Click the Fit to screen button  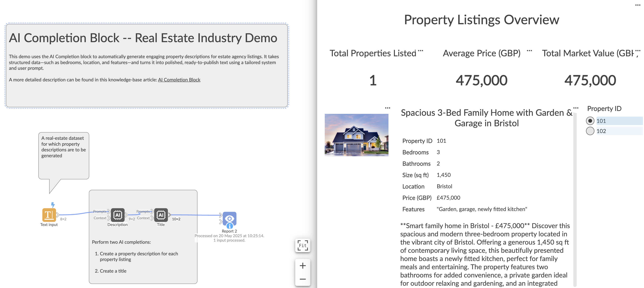(303, 246)
